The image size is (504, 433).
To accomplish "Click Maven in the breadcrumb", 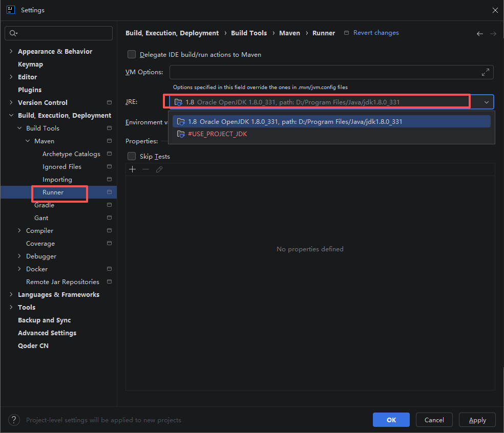I will [x=289, y=33].
